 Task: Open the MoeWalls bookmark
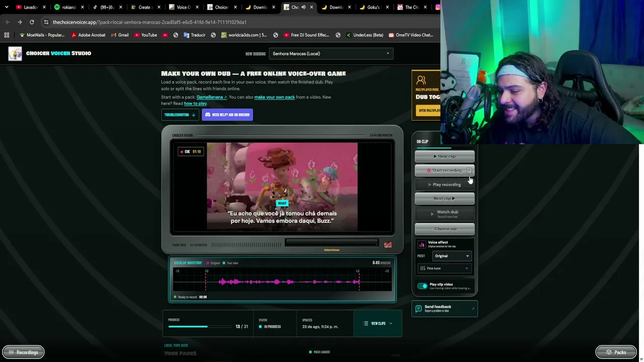click(42, 35)
